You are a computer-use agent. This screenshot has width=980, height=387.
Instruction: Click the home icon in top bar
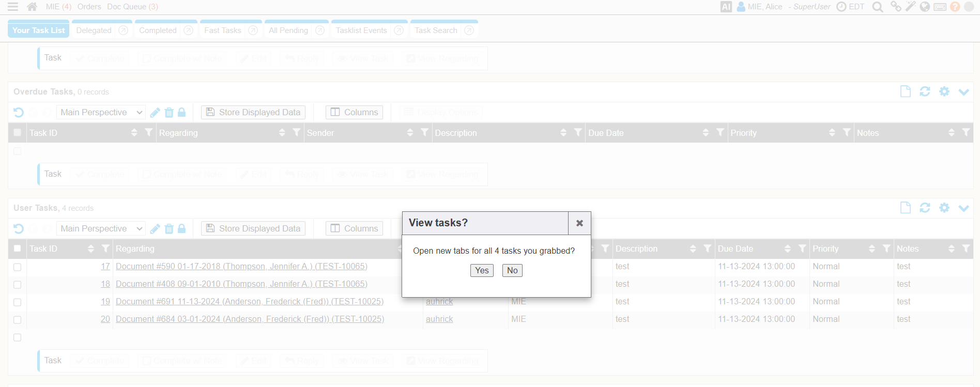(x=32, y=7)
